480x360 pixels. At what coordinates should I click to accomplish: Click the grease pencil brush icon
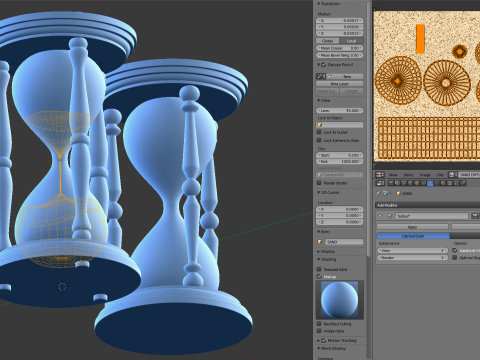coord(321,76)
